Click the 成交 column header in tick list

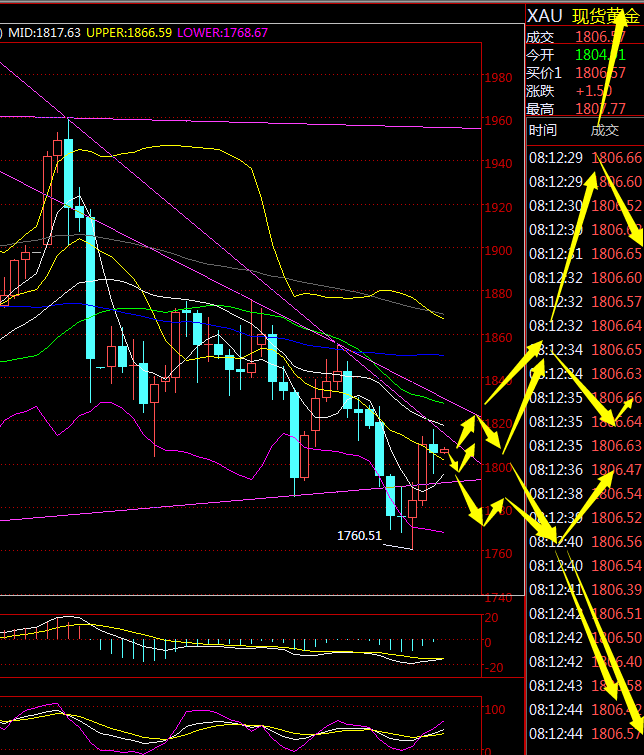[x=605, y=131]
